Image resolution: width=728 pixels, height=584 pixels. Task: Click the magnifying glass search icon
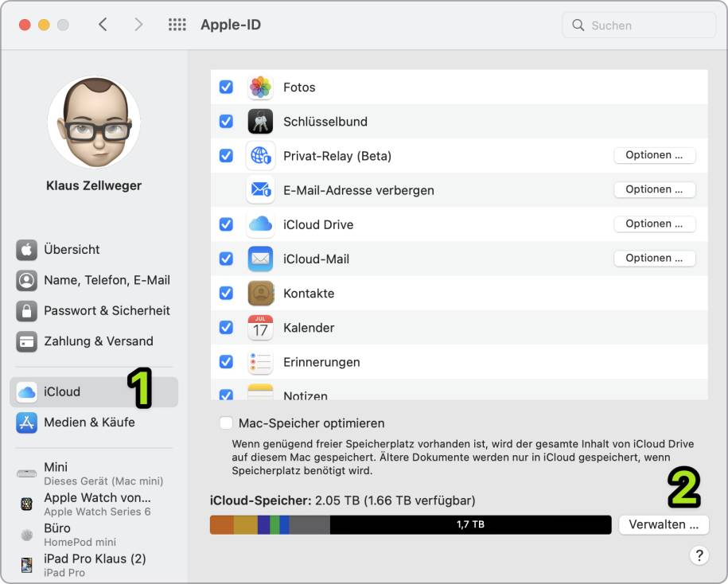click(578, 25)
